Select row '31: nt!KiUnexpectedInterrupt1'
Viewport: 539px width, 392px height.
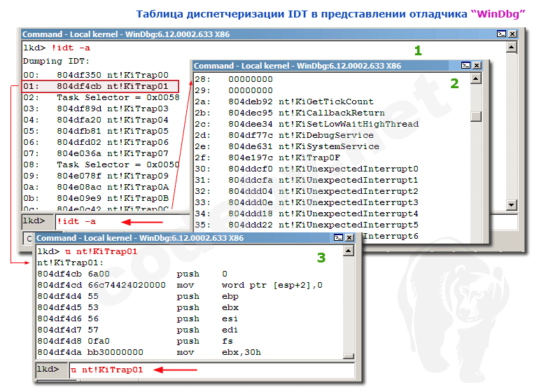click(x=307, y=180)
